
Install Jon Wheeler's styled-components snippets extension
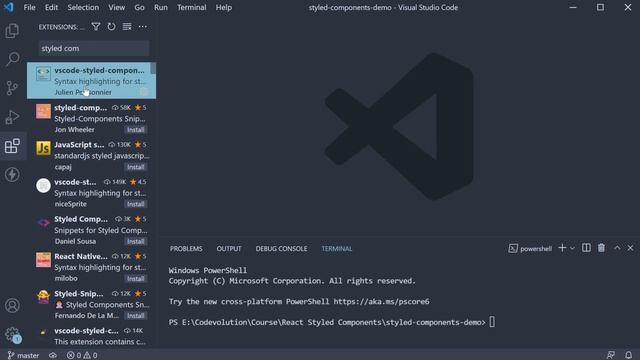pyautogui.click(x=136, y=130)
